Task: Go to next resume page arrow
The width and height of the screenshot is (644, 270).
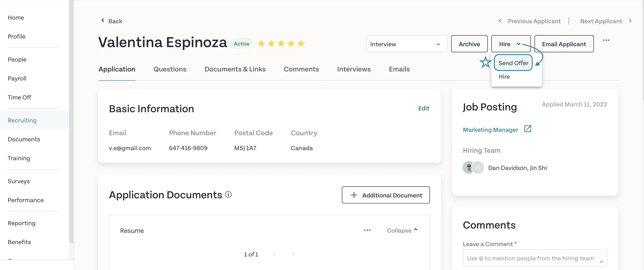Action: [x=293, y=254]
